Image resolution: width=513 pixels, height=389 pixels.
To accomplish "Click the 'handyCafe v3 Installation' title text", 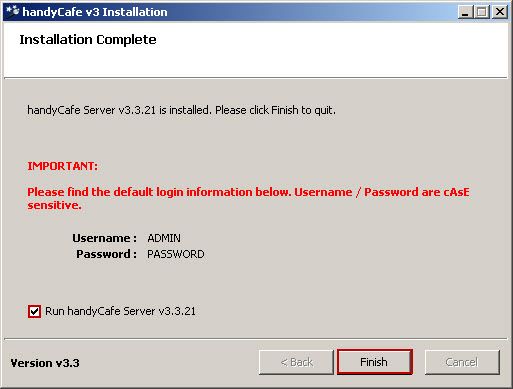I will click(x=95, y=12).
